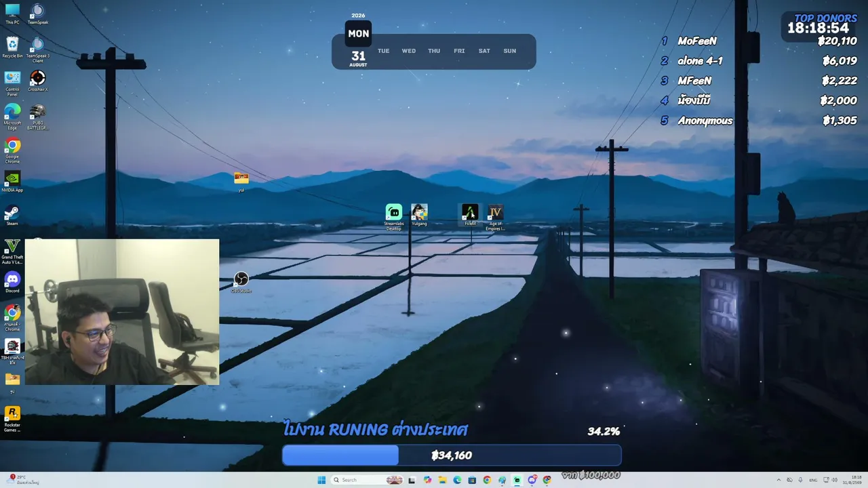
Task: Select the Streamlabs Desktop shortcut icon
Action: click(394, 217)
